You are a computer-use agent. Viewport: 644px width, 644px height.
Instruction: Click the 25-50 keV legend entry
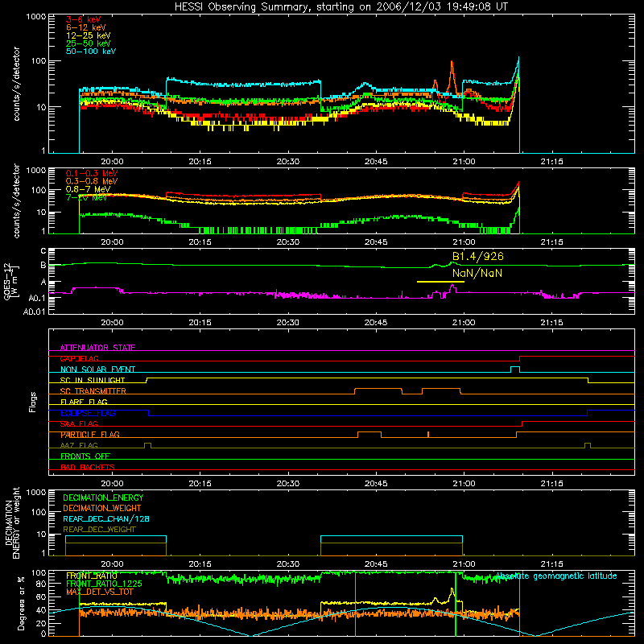(89, 43)
